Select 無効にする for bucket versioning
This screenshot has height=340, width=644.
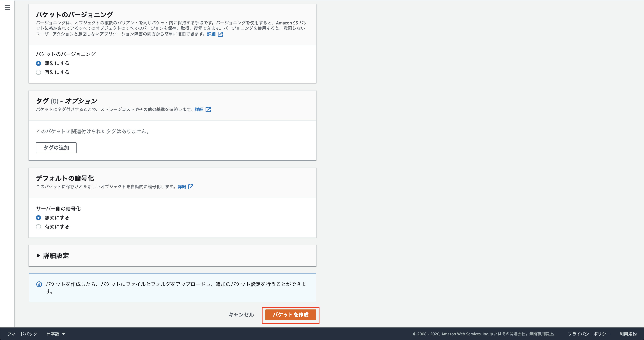(x=38, y=63)
